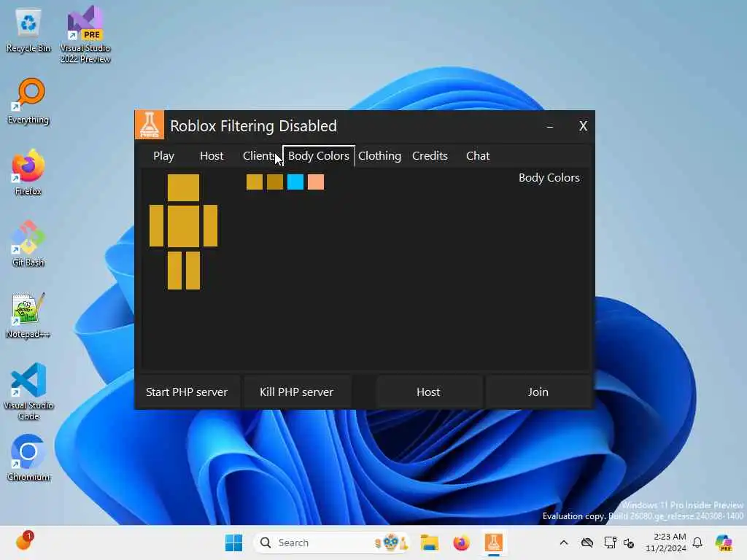Click Kill PHP server button
Image resolution: width=747 pixels, height=560 pixels.
point(296,392)
